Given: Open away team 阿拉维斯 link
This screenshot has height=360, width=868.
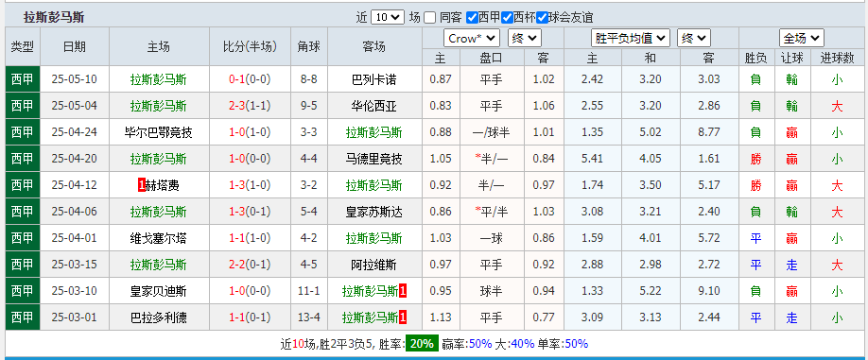Looking at the screenshot, I should tap(374, 265).
